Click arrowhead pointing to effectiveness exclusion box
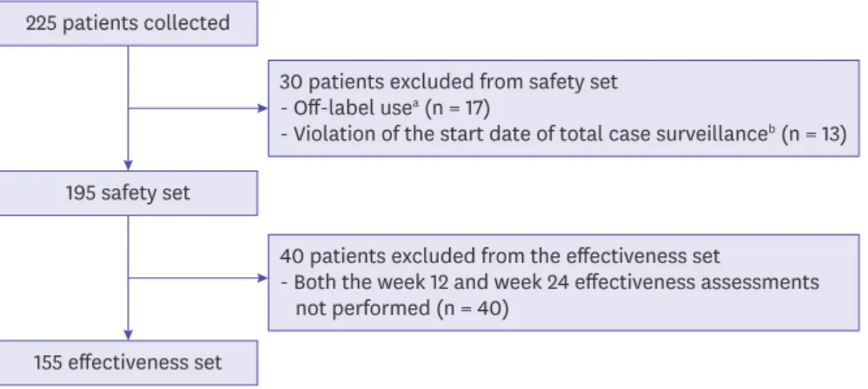Image resolution: width=868 pixels, height=389 pixels. click(x=263, y=279)
